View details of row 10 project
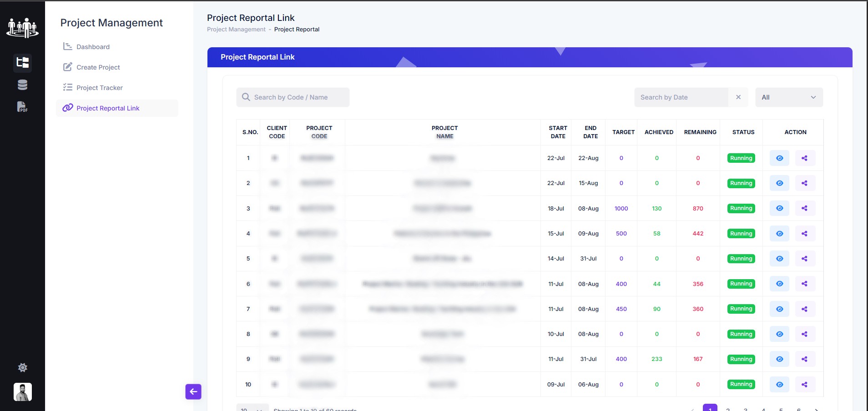Image resolution: width=868 pixels, height=411 pixels. coord(779,384)
